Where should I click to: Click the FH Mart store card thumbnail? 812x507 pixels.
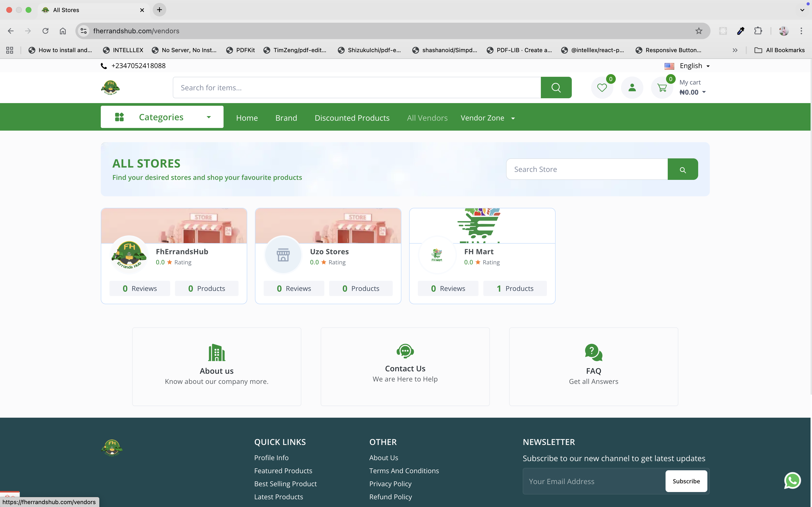click(x=482, y=226)
